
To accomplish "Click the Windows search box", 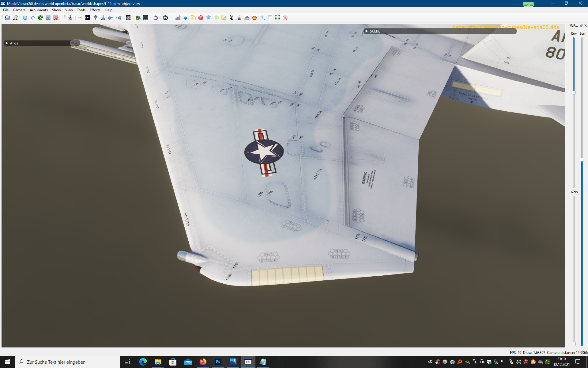I will point(67,362).
